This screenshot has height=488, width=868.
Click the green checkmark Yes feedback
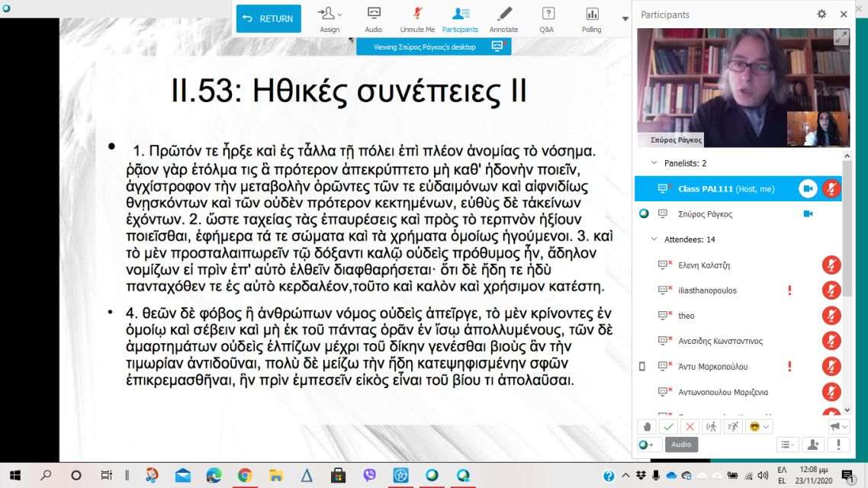click(x=668, y=426)
